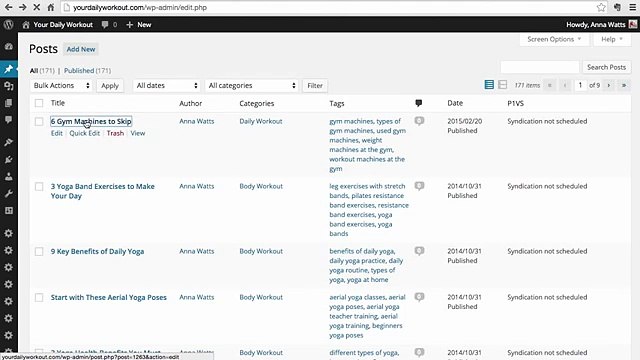This screenshot has width=640, height=360.
Task: Sort by comments column icon
Action: click(x=418, y=103)
